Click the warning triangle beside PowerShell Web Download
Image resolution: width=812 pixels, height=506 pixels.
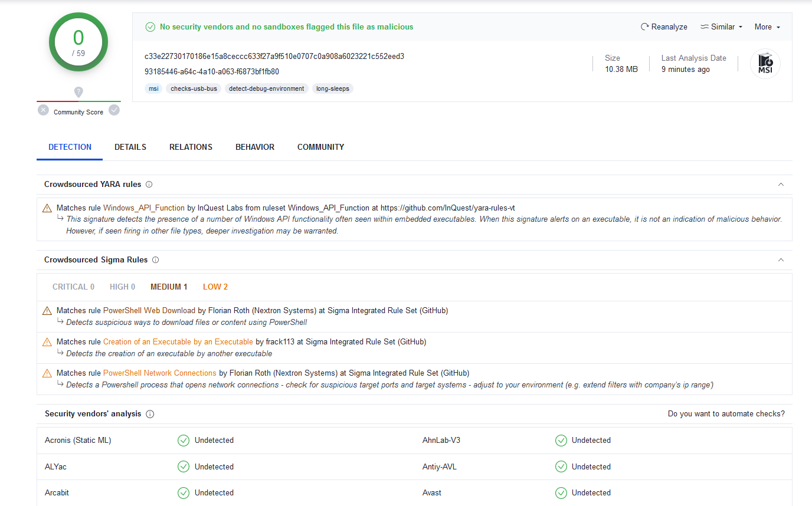pyautogui.click(x=47, y=310)
